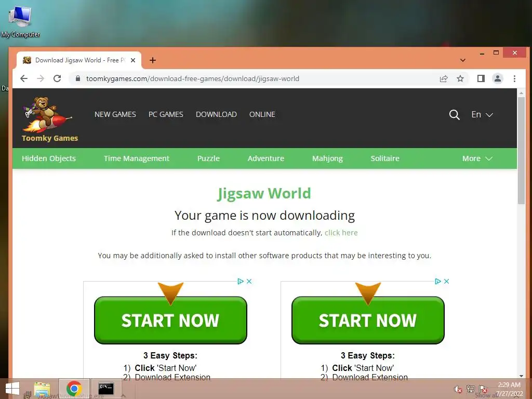Select Hidden Objects category
Screen dimensions: 532x399
(x=49, y=158)
